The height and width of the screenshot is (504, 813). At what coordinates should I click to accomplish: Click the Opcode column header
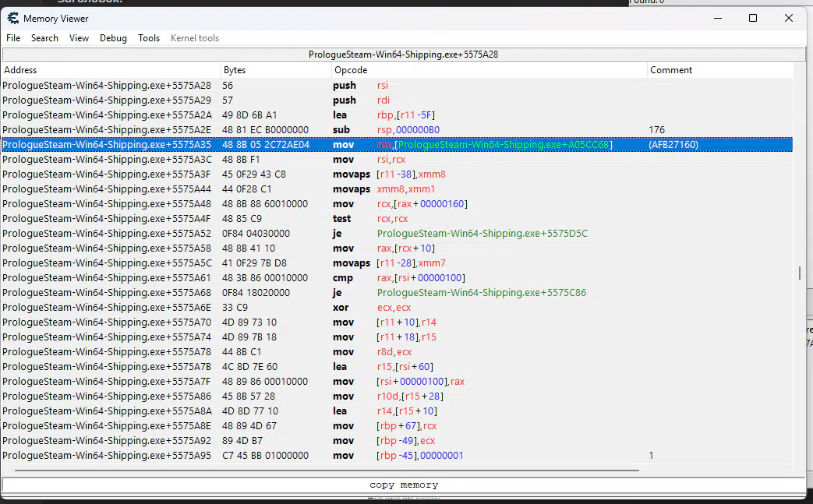[489, 70]
